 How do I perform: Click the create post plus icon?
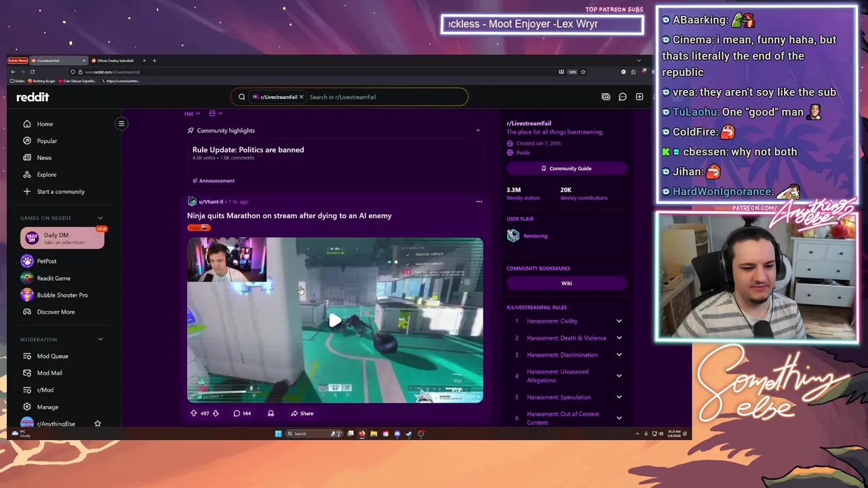point(639,97)
